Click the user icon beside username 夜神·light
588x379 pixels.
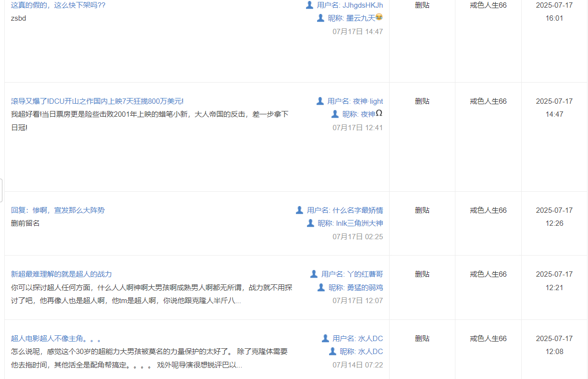pos(320,101)
